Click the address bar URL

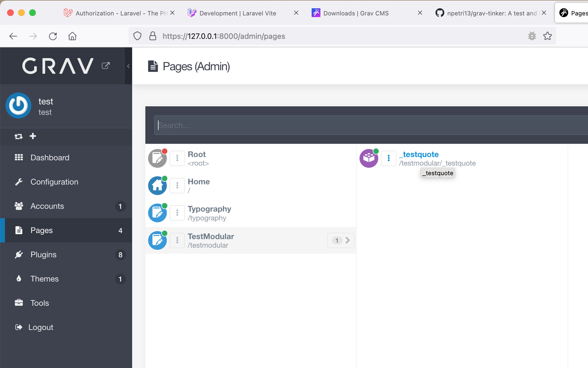coord(224,36)
